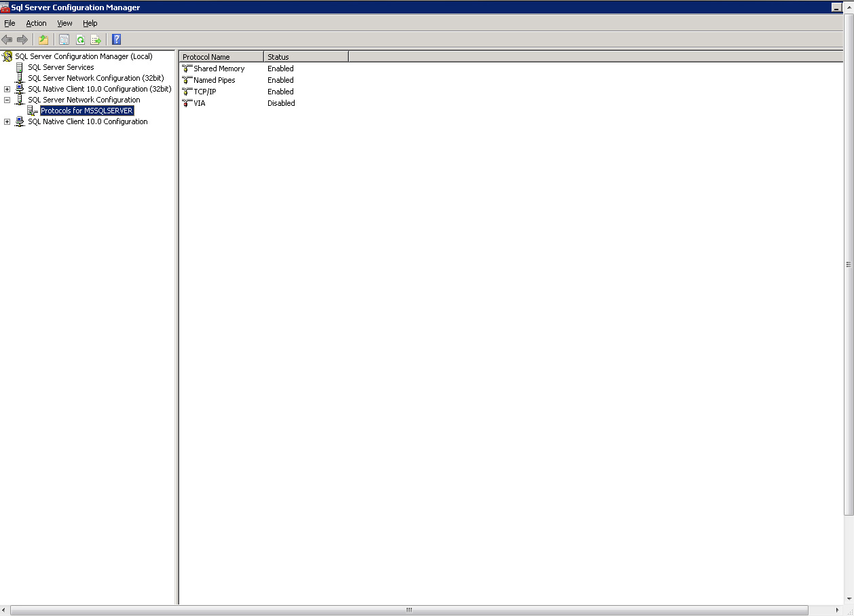
Task: Select the Shared Memory protocol row
Action: coord(219,69)
